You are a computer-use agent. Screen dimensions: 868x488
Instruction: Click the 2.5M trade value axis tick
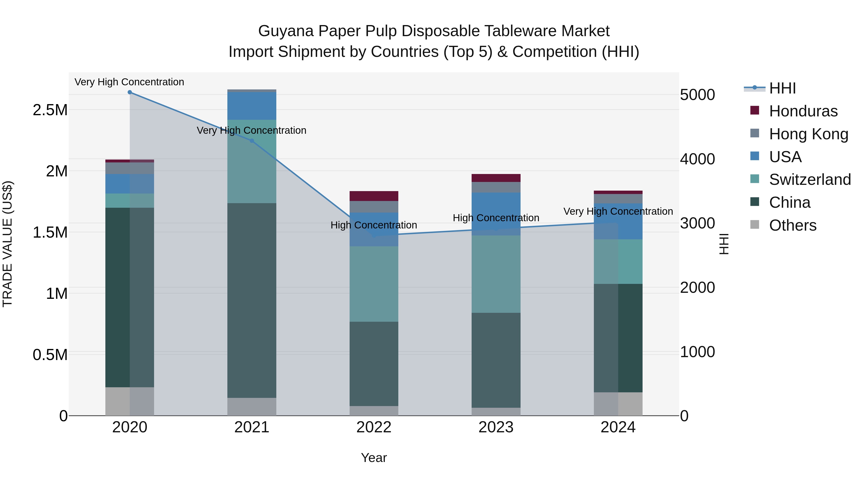[50, 110]
